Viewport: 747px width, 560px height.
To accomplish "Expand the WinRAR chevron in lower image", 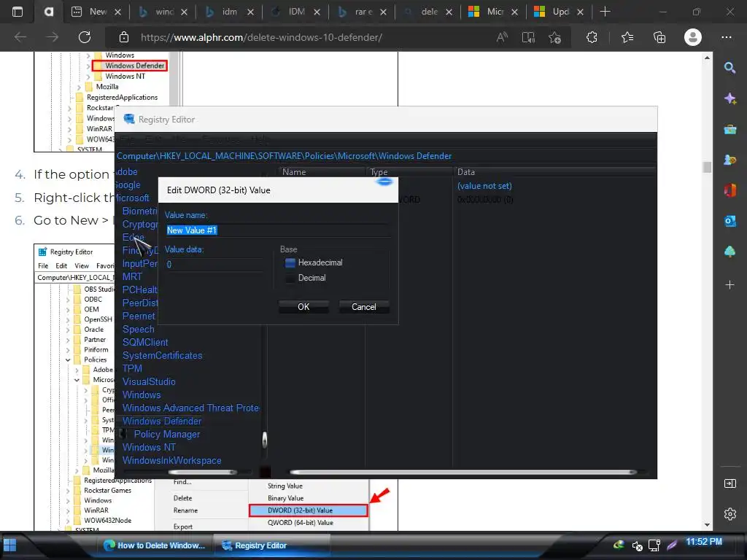I will coord(68,510).
